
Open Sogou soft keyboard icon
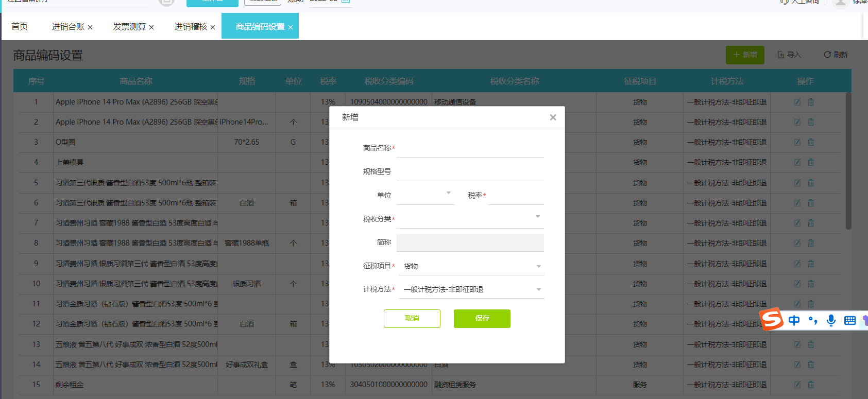point(850,321)
